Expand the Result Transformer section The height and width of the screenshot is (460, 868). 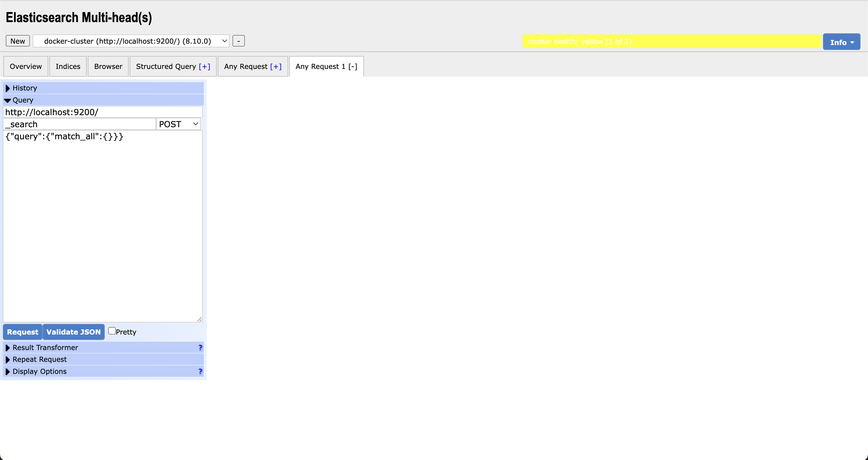(103, 347)
